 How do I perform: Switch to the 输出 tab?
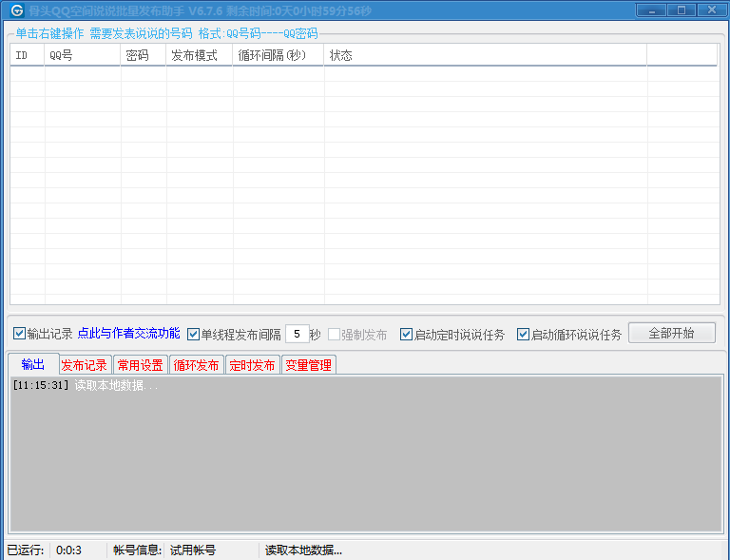[x=33, y=364]
